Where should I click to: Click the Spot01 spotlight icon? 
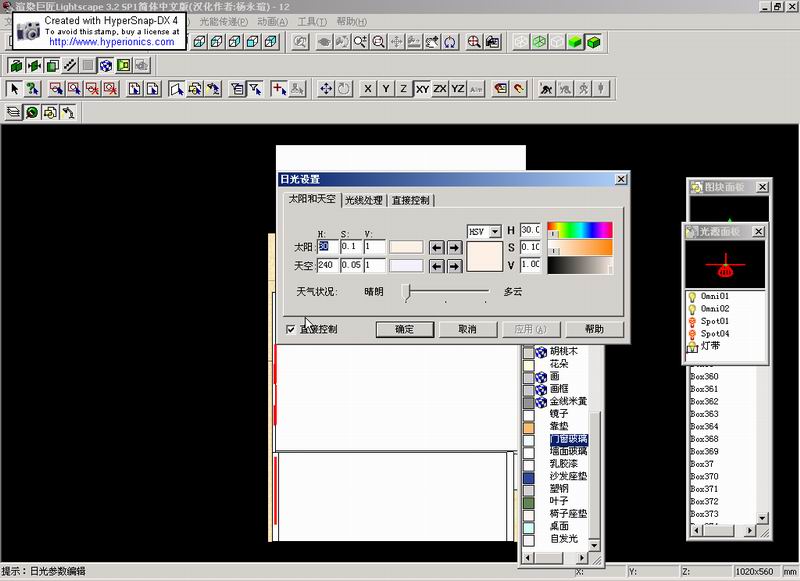694,321
